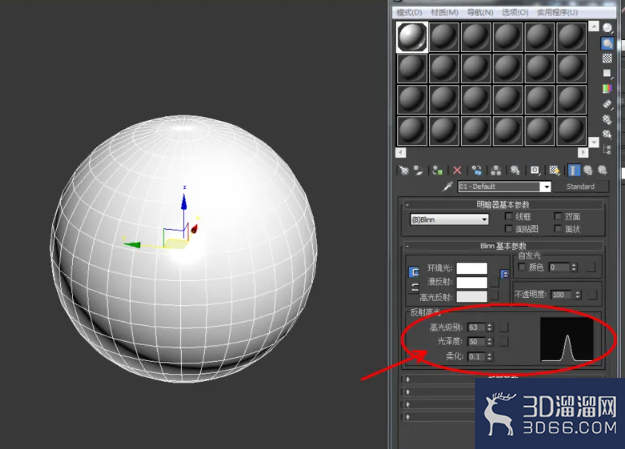Screen dimensions: 625x449
Task: Check the self-illumination 颜色 checkbox
Action: click(x=522, y=267)
